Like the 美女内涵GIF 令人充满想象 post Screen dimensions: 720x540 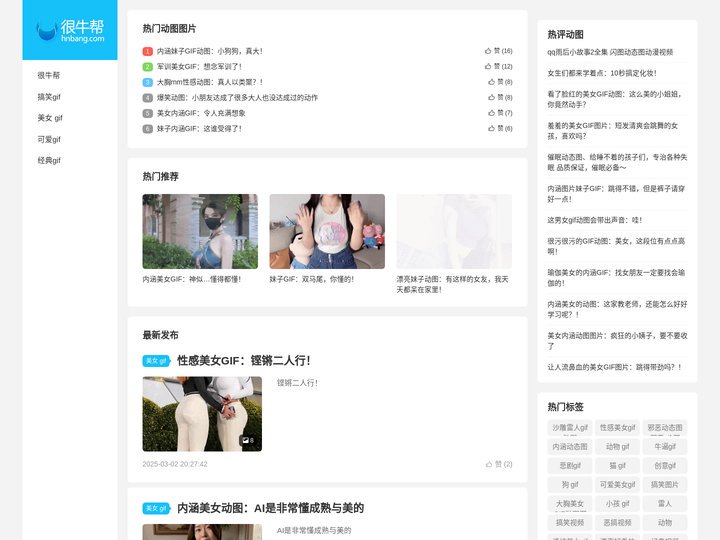[500, 113]
